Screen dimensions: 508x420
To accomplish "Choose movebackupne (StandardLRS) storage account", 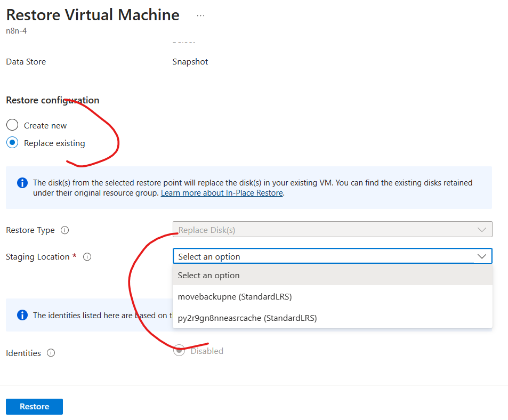I will pos(235,296).
